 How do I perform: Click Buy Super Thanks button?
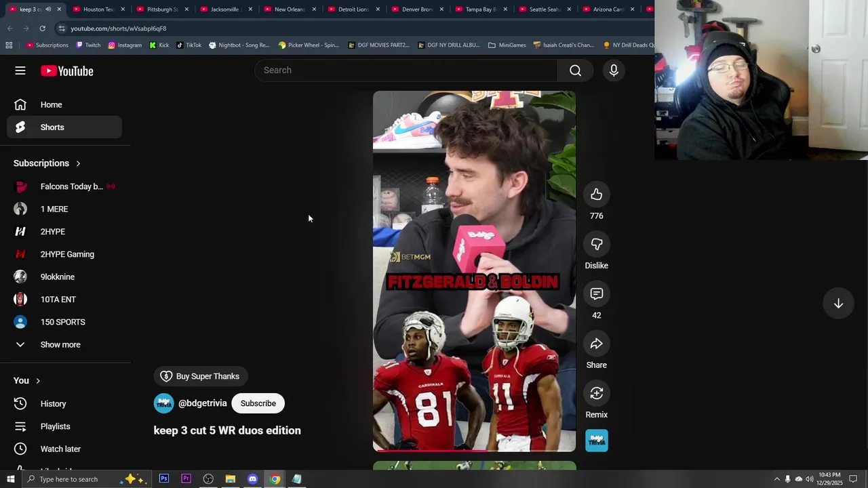coord(201,376)
